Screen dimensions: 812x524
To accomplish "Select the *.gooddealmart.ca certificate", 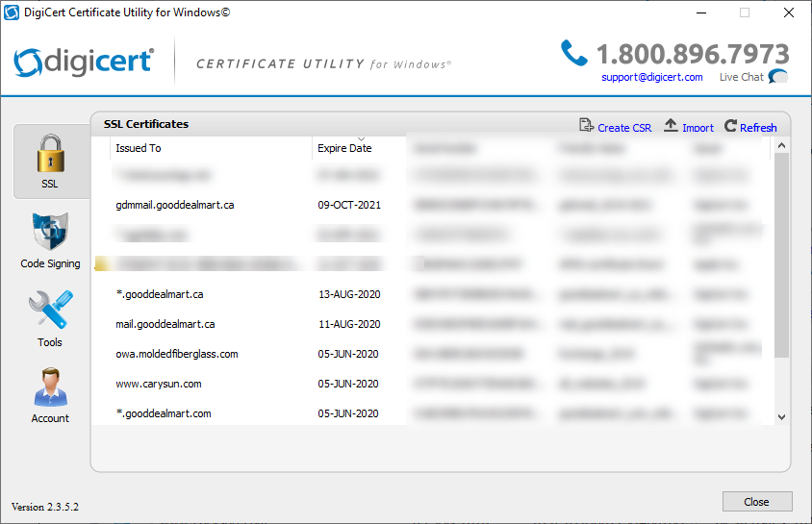I will [x=160, y=294].
